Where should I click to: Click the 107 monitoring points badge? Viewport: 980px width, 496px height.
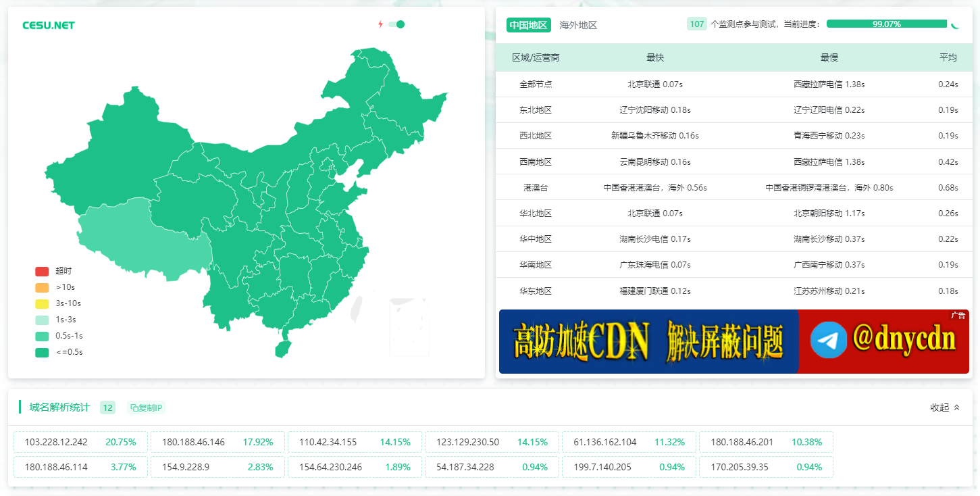pos(697,24)
